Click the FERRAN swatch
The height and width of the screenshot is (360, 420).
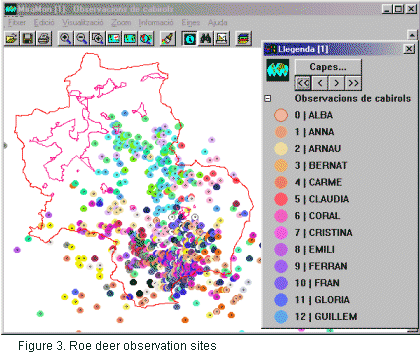(x=281, y=266)
